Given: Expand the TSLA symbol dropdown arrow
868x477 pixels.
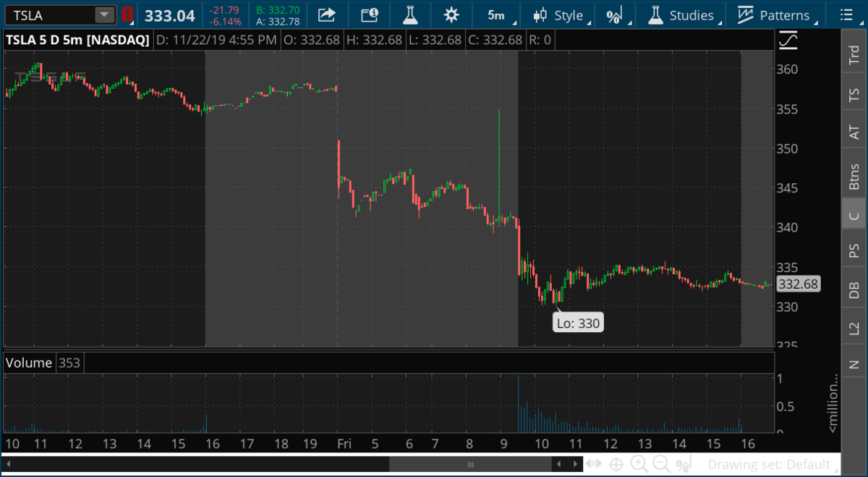Looking at the screenshot, I should (106, 14).
